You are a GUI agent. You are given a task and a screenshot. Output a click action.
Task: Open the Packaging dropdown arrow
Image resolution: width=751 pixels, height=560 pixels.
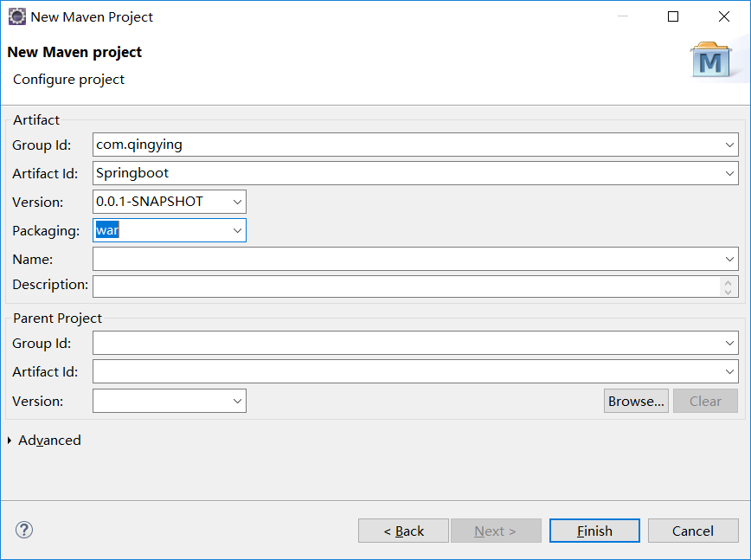click(237, 230)
